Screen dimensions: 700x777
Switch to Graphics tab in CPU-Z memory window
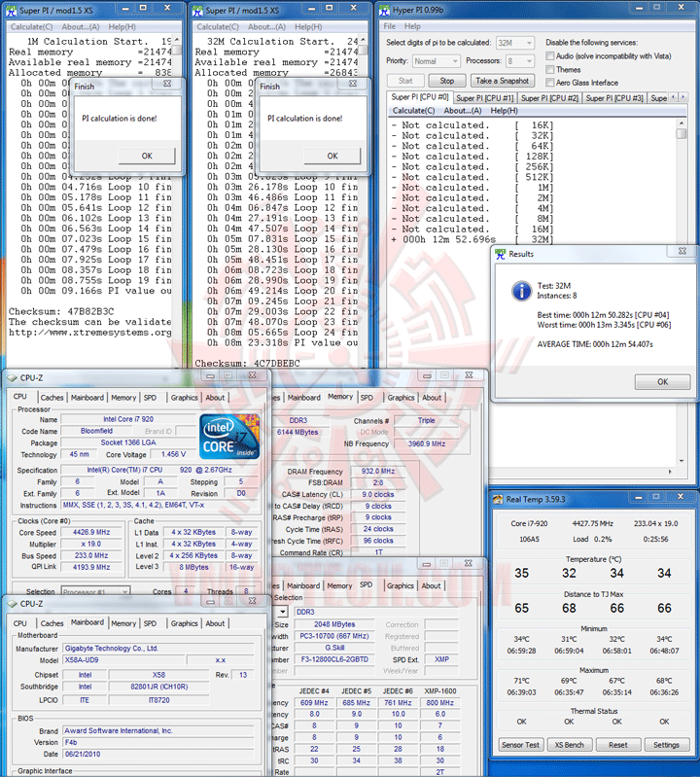point(401,398)
